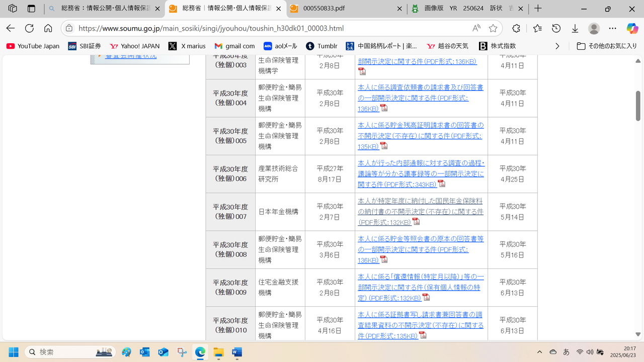
Task: Open aolメール bookmark
Action: point(280,46)
